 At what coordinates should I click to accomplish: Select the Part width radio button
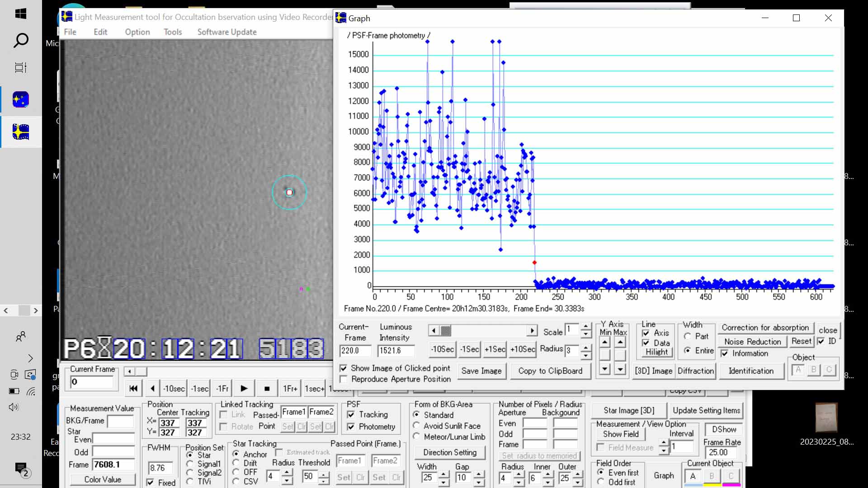(688, 336)
